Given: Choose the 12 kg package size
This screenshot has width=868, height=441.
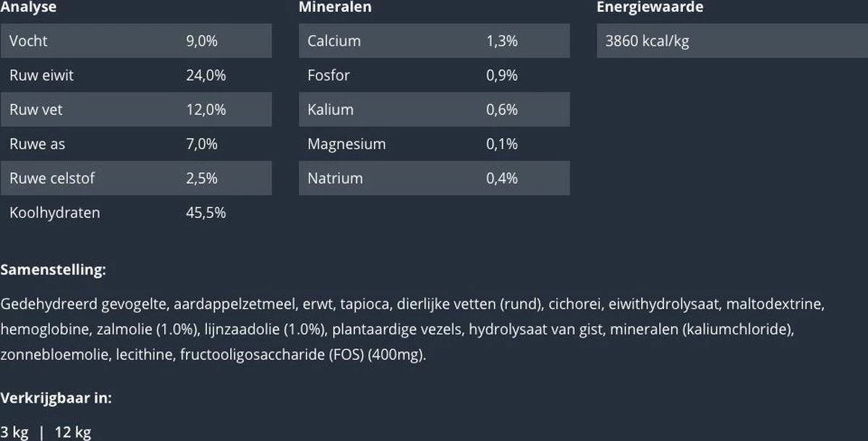Looking at the screenshot, I should pos(73,432).
